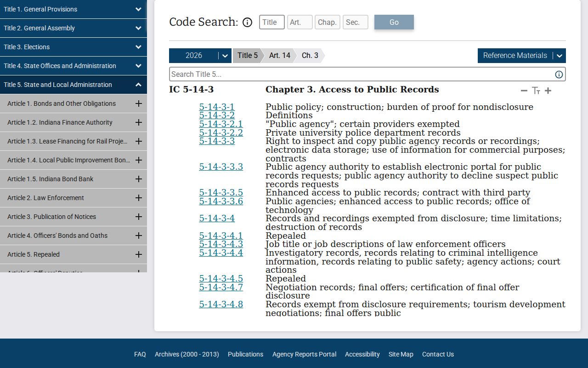Open section 5-14-3-2.1 link
Viewport: 588px width, 368px height.
point(221,124)
